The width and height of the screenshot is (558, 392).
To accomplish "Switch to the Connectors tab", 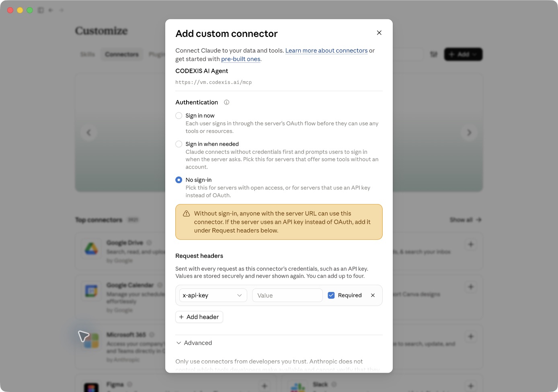I will [x=122, y=54].
